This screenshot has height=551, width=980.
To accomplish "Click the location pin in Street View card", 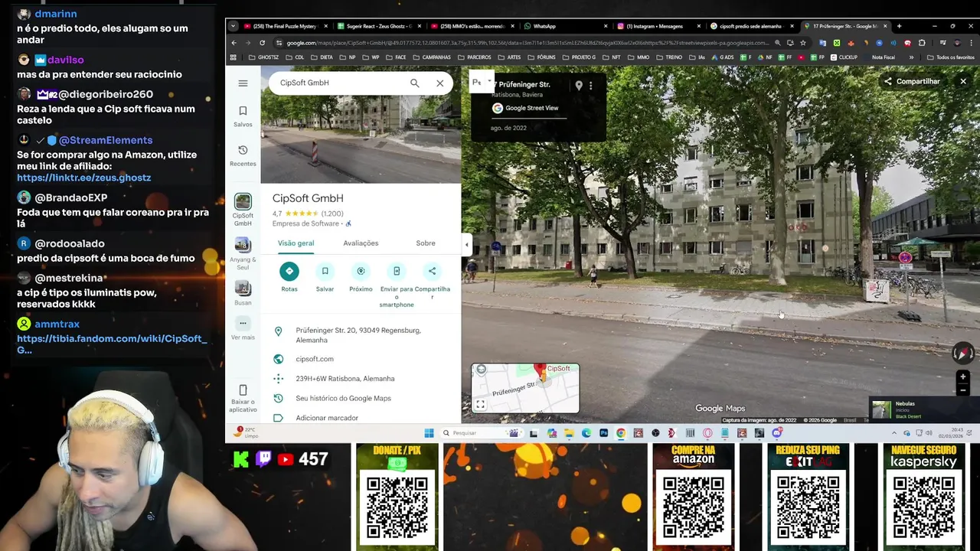I will (x=579, y=86).
